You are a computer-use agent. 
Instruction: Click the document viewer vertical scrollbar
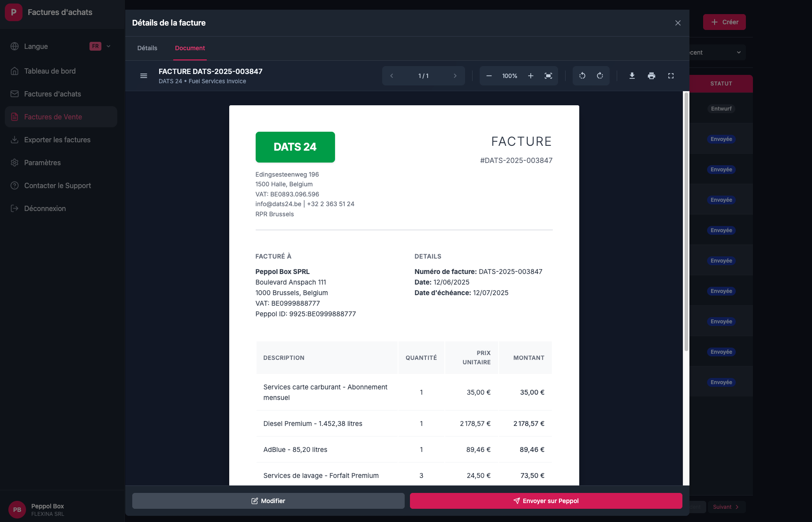coord(686,222)
